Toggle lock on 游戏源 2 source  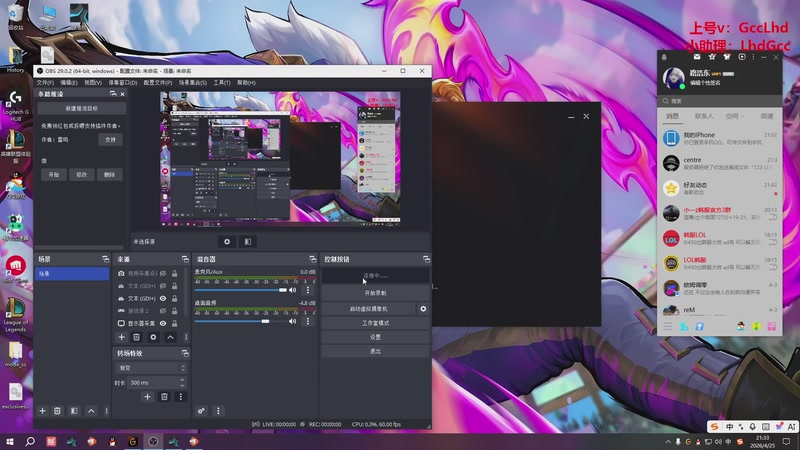point(174,311)
